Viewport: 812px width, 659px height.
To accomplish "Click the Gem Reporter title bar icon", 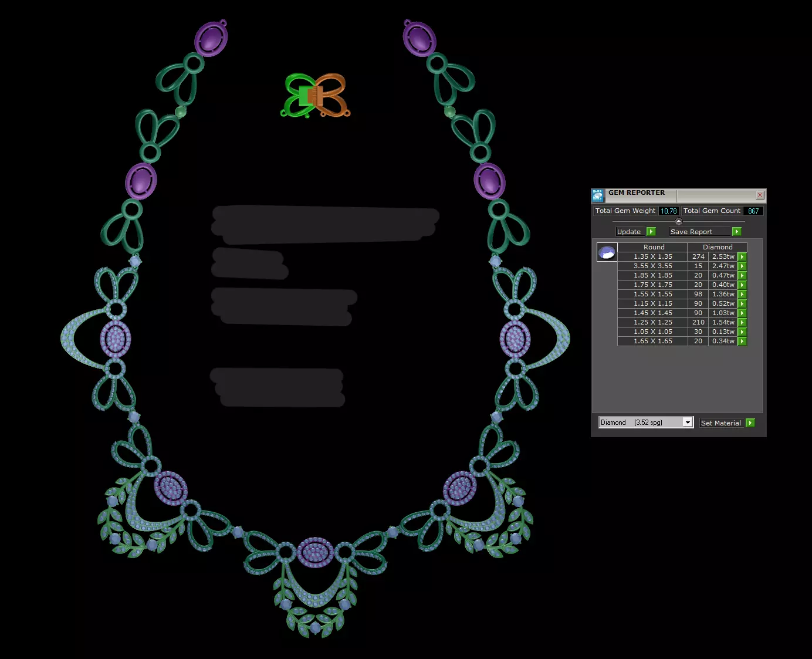I will click(598, 195).
